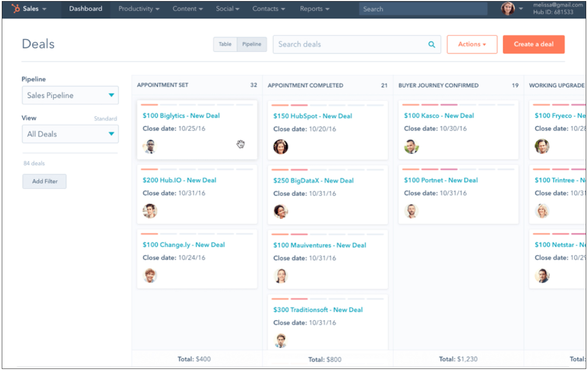Open the Productivity menu

(x=139, y=9)
